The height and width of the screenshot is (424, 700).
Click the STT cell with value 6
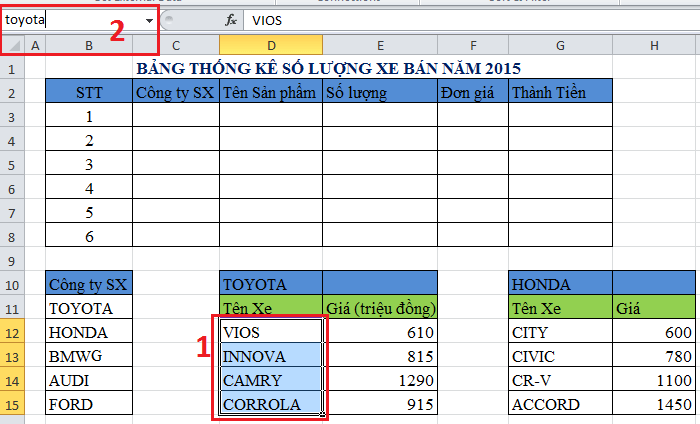coord(89,236)
